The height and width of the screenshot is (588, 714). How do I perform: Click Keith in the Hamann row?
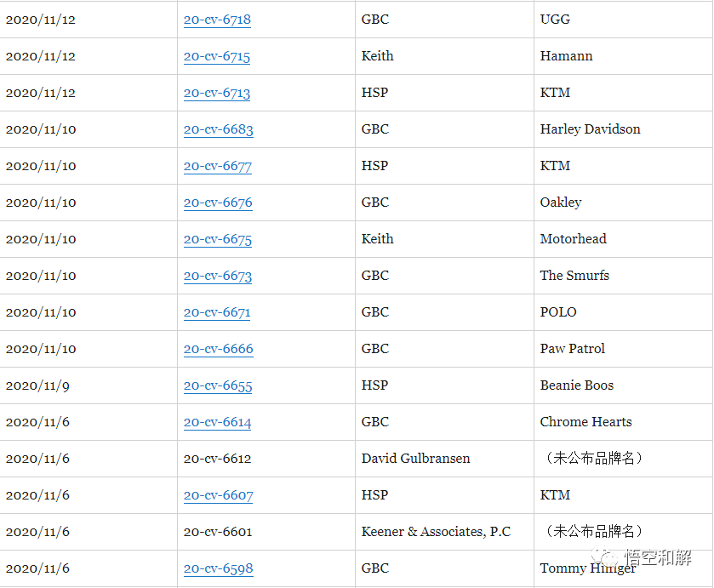click(377, 56)
